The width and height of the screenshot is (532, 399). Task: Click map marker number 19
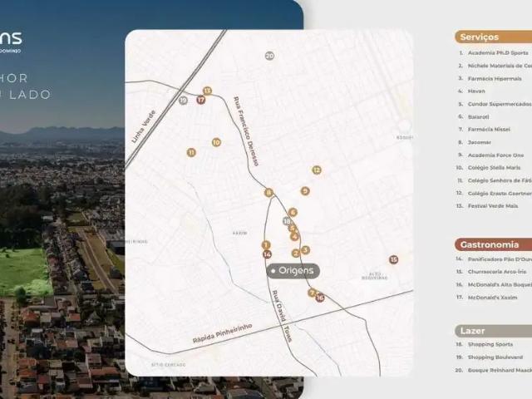[183, 100]
